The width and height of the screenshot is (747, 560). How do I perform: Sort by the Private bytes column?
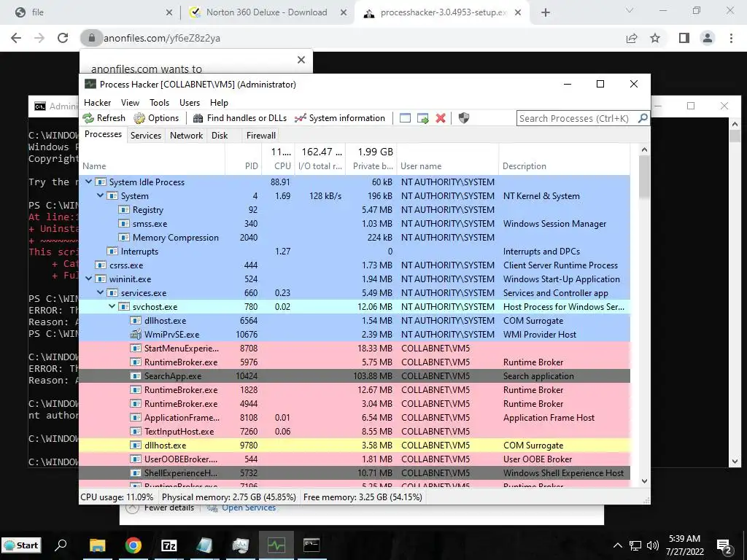(x=371, y=166)
